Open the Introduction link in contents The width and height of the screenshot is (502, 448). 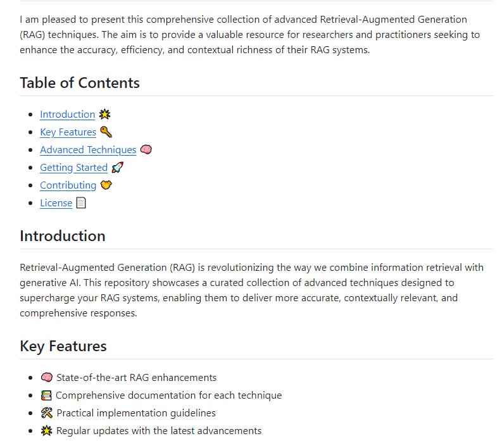click(67, 115)
